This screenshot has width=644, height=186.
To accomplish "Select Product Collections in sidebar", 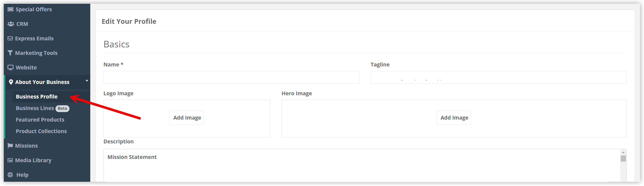I will pyautogui.click(x=41, y=131).
